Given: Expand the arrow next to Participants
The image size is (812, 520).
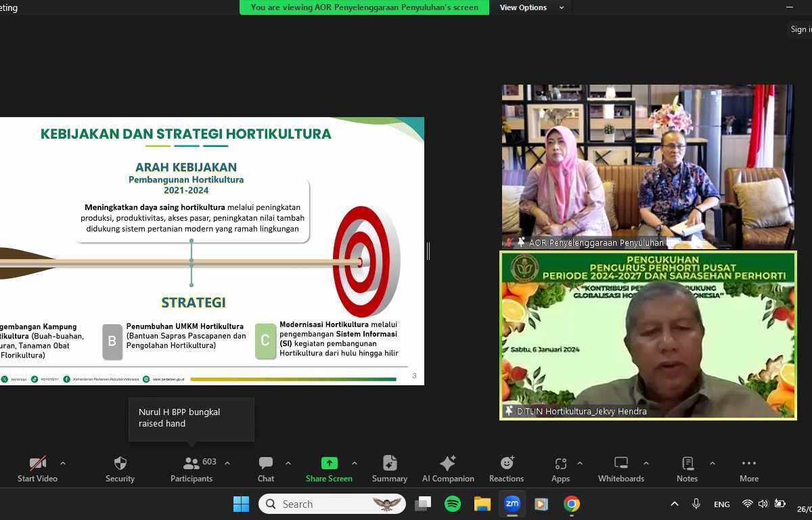Looking at the screenshot, I should click(x=227, y=464).
